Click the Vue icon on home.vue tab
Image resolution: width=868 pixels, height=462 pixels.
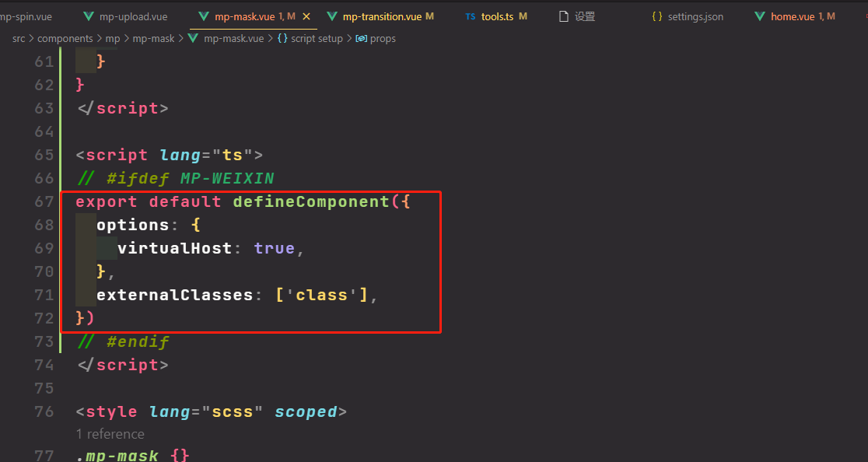(x=760, y=16)
